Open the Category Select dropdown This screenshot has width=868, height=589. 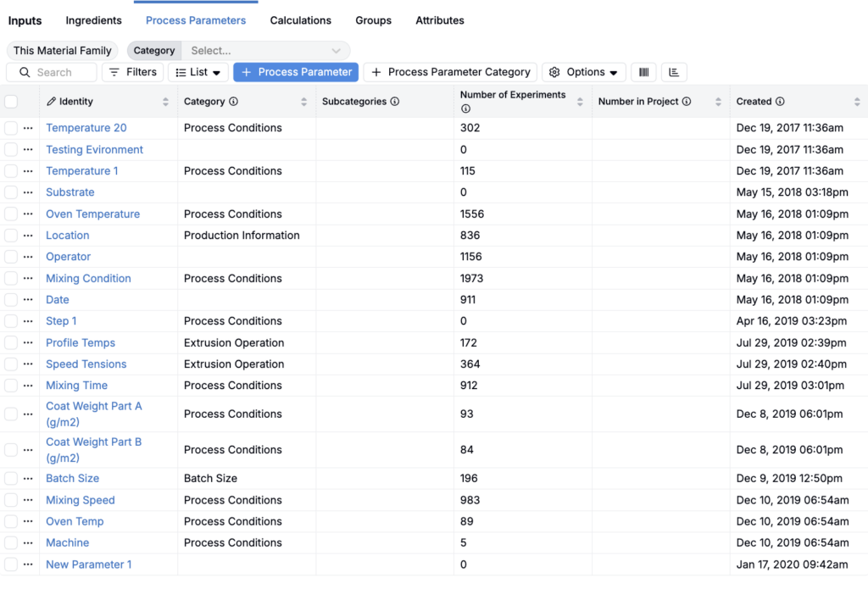(264, 51)
